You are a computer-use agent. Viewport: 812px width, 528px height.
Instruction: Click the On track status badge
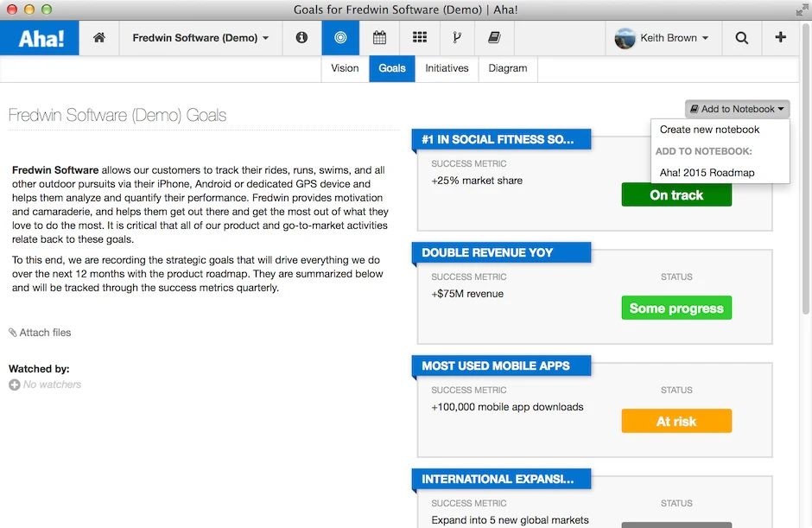pyautogui.click(x=676, y=194)
